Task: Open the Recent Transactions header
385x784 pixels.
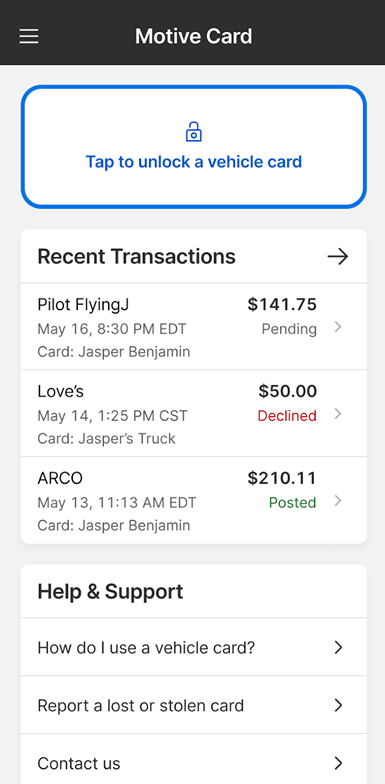Action: (194, 256)
